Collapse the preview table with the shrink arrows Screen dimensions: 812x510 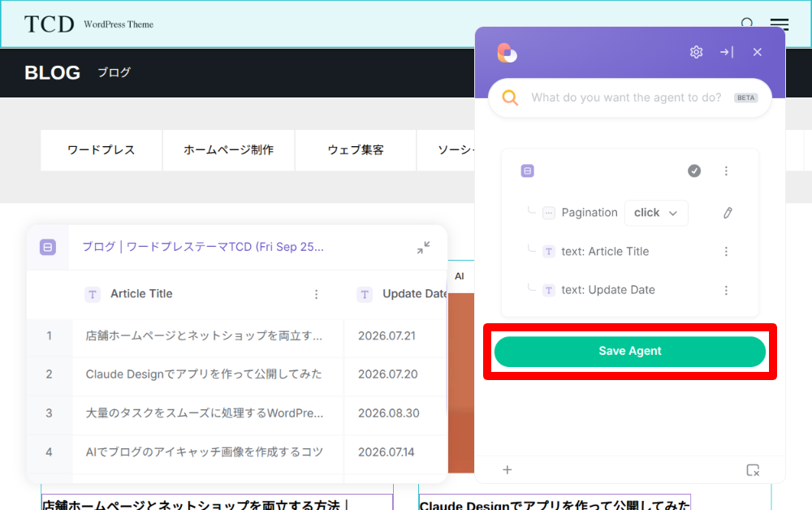click(423, 248)
